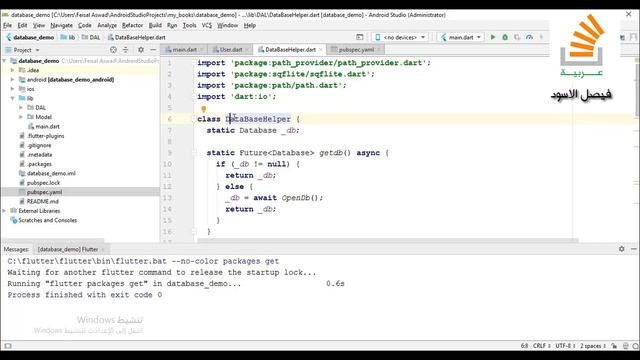640x360 pixels.
Task: Open the Edit menu
Action: (22, 25)
